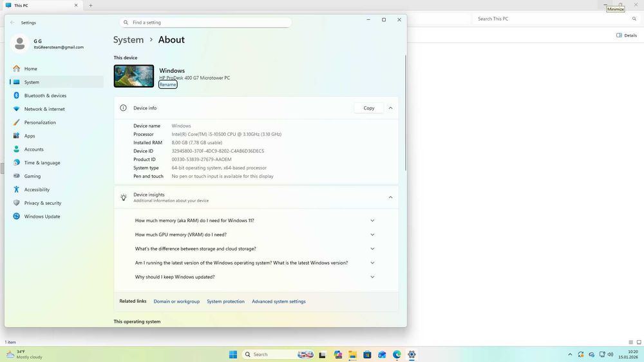Click the Device insights lightbulb icon

(x=123, y=197)
